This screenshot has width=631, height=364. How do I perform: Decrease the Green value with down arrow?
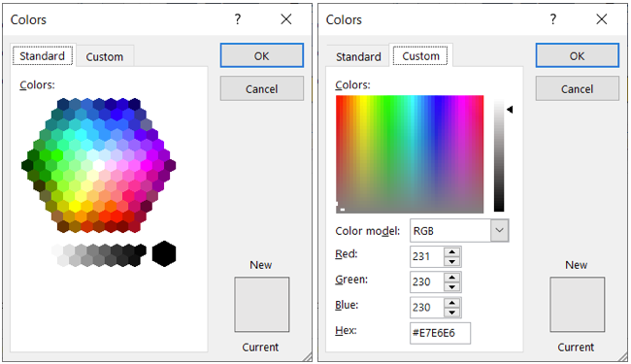452,286
